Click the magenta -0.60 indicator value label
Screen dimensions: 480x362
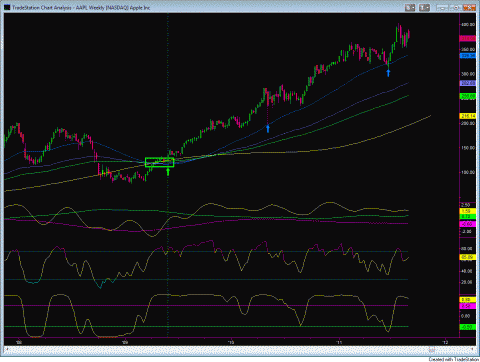pyautogui.click(x=468, y=224)
